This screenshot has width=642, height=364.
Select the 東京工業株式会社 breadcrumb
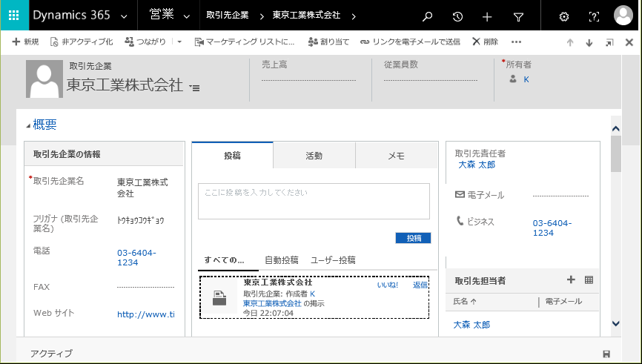point(306,16)
